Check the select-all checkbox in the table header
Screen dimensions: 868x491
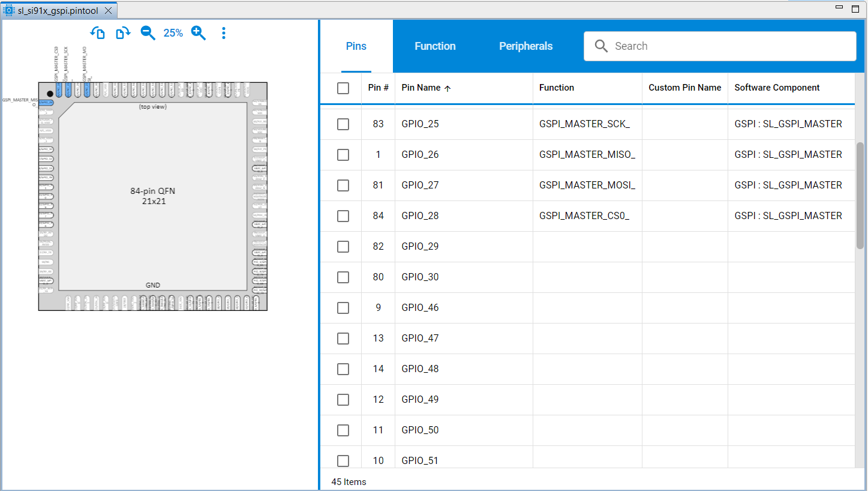(343, 88)
